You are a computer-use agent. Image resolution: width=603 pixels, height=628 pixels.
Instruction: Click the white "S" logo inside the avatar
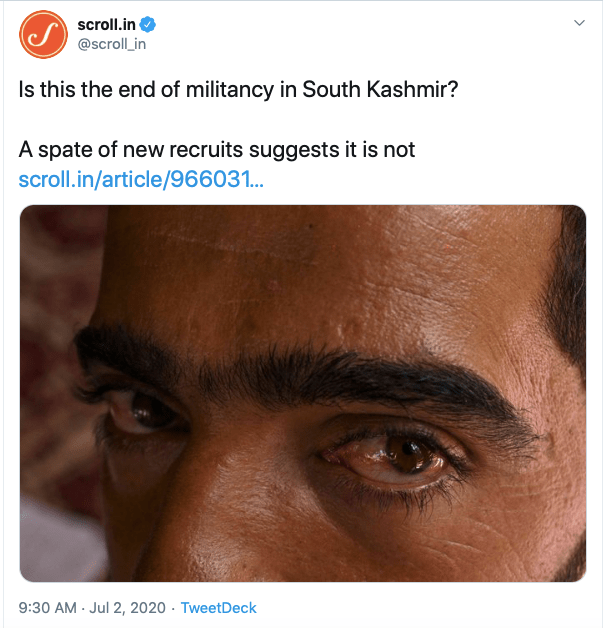click(43, 37)
